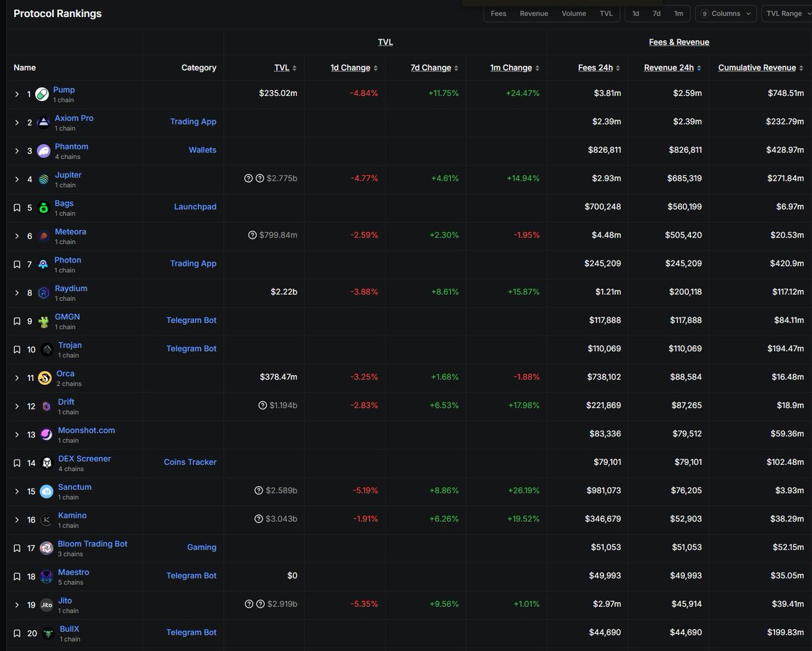This screenshot has height=651, width=812.
Task: Expand the Phantom row
Action: [17, 151]
